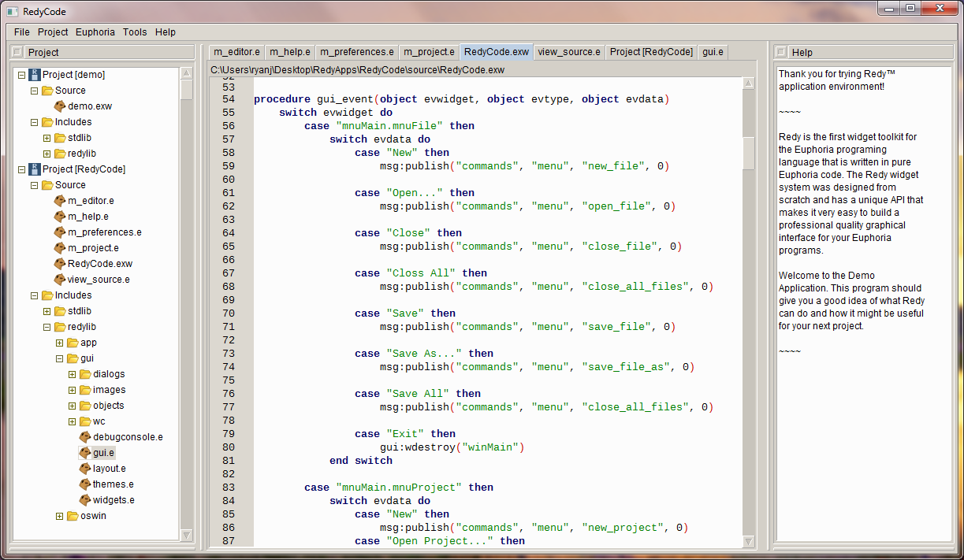
Task: Click the objects folder icon
Action: [x=85, y=406]
